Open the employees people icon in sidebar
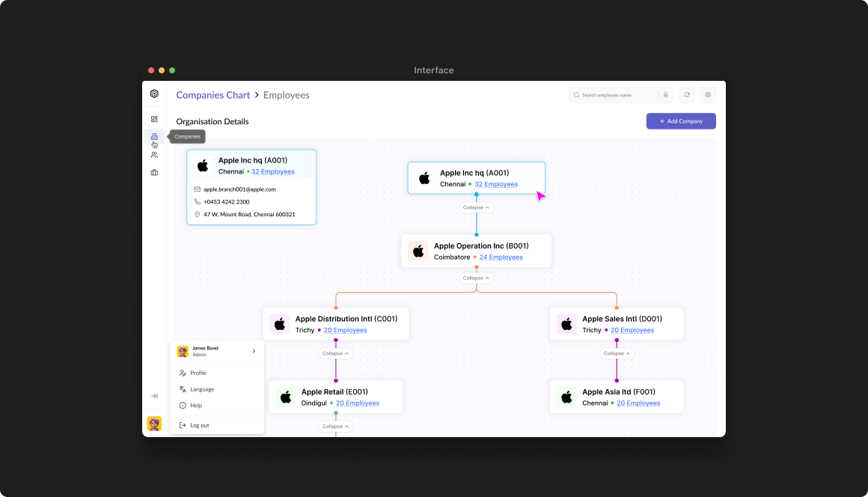 tap(154, 155)
